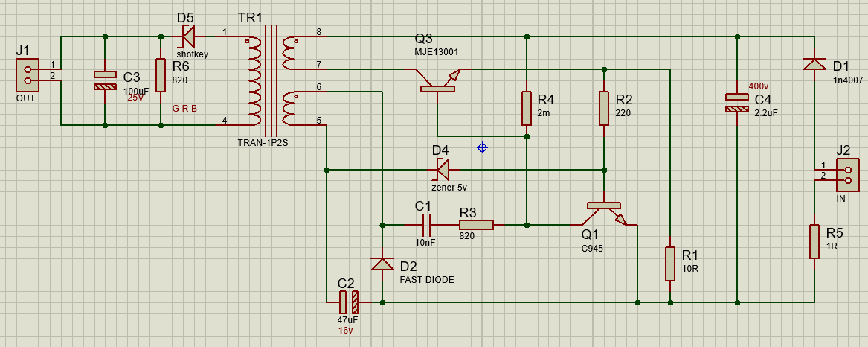This screenshot has width=868, height=347.
Task: Click the 'MJE13001' part label
Action: click(437, 52)
